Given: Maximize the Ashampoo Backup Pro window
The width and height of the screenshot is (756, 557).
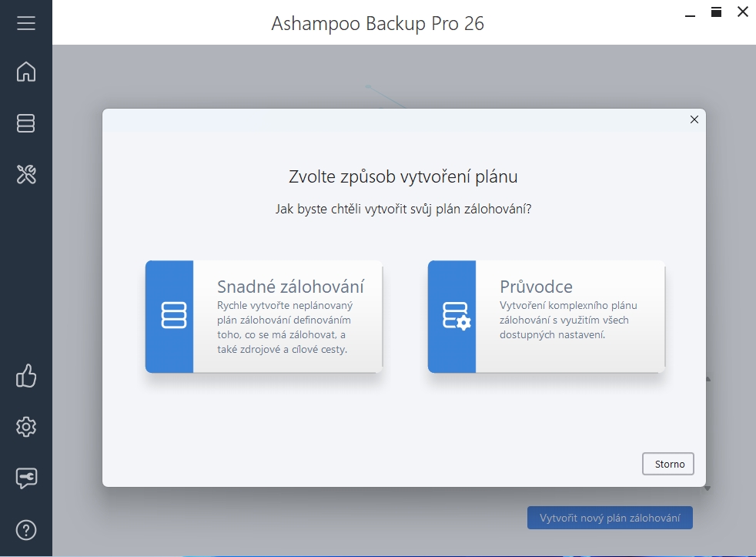Looking at the screenshot, I should [x=716, y=12].
